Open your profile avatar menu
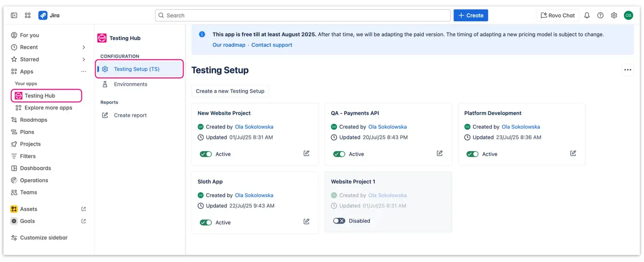This screenshot has width=644, height=262. 628,15
